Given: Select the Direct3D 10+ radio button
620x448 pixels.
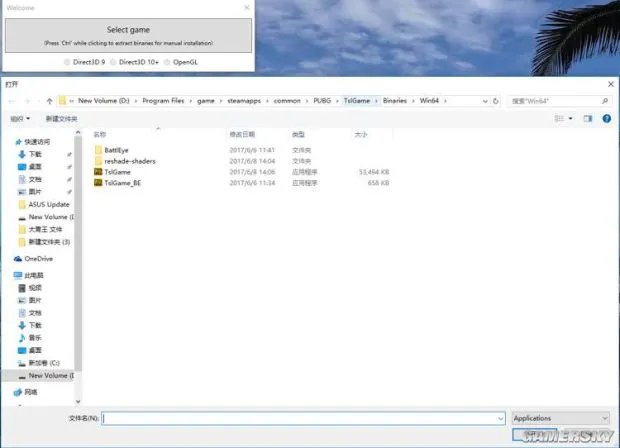Looking at the screenshot, I should [113, 62].
